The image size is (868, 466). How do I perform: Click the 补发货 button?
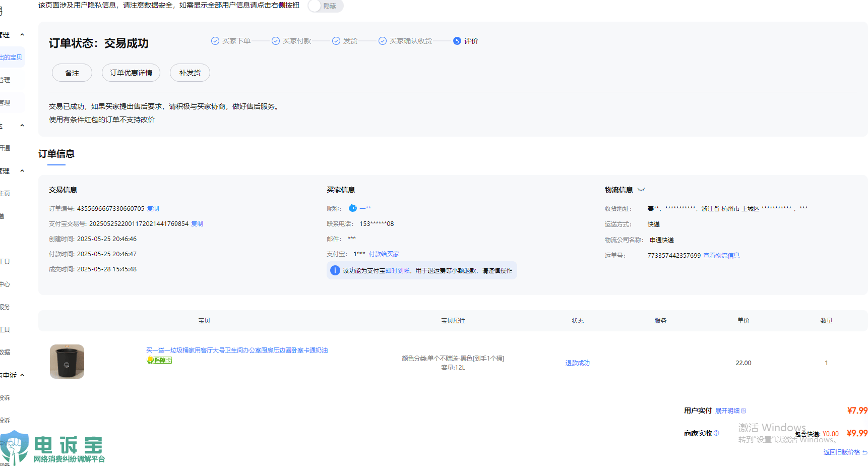[190, 73]
